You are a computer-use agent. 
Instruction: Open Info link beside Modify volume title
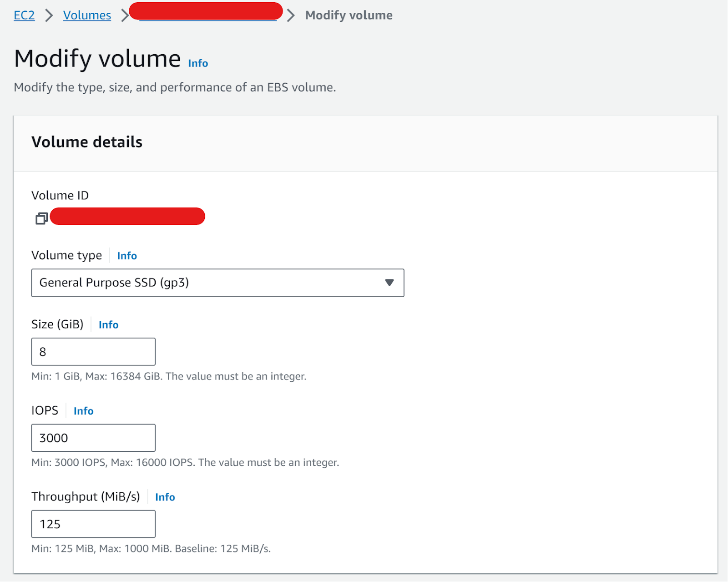[x=198, y=63]
